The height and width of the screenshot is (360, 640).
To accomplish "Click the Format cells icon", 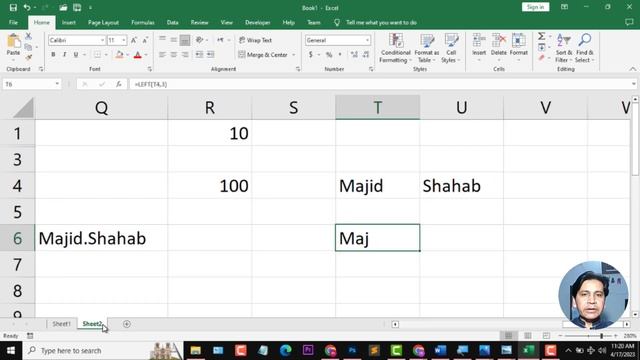I will pyautogui.click(x=519, y=41).
